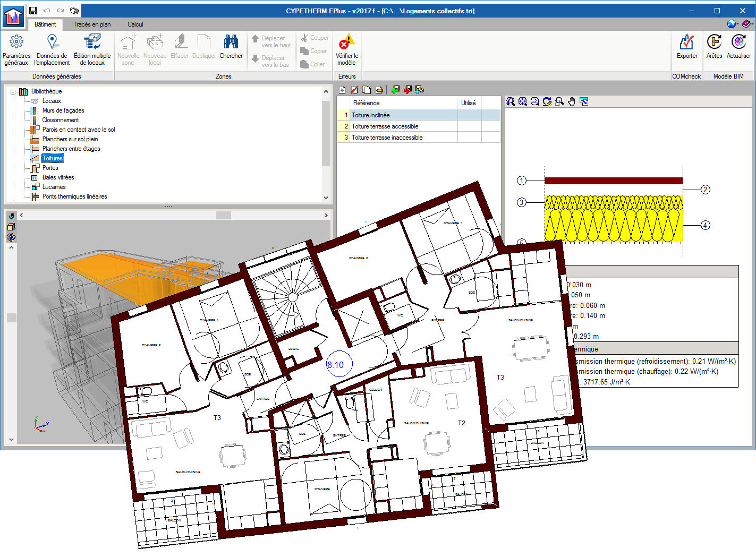Screen dimensions: 756x557
Task: Click the x2 zoom icon in section view
Action: click(x=535, y=101)
